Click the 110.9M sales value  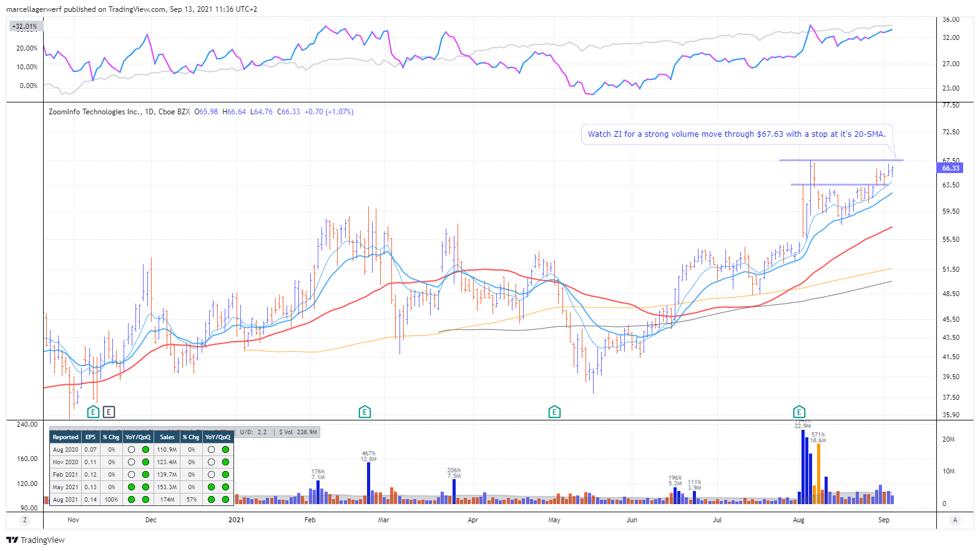(x=167, y=449)
